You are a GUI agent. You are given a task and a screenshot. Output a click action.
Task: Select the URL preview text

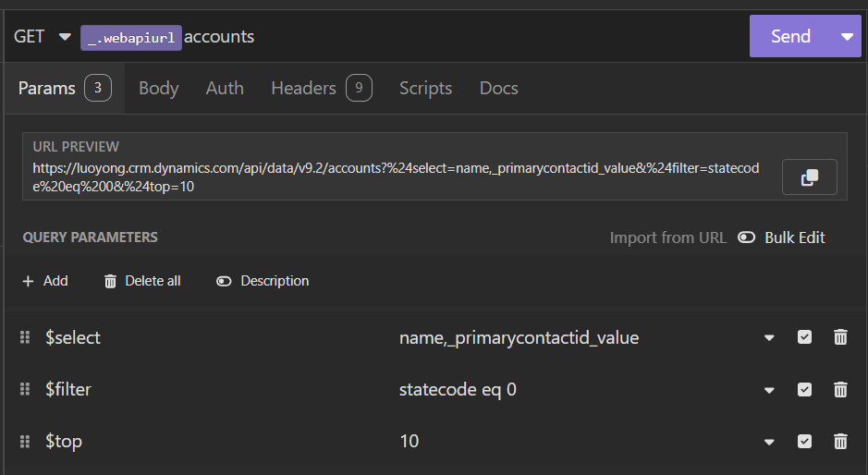point(396,177)
